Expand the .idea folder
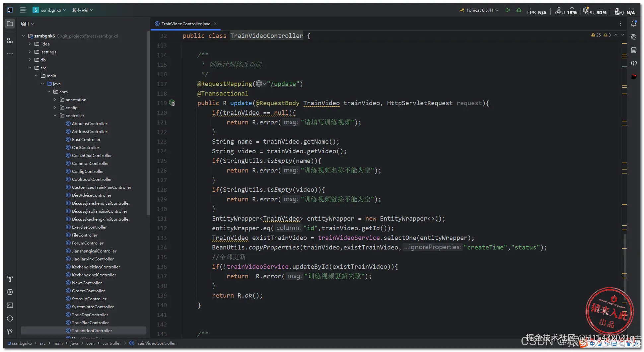644x352 pixels. coord(30,44)
